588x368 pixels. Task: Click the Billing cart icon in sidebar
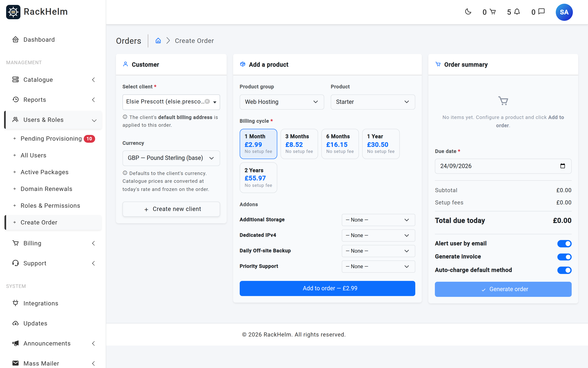point(16,243)
